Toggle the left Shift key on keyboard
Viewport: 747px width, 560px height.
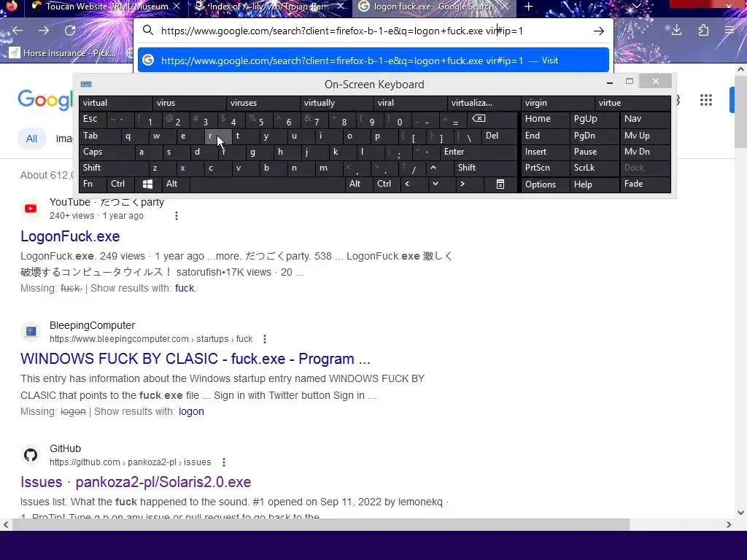(113, 168)
